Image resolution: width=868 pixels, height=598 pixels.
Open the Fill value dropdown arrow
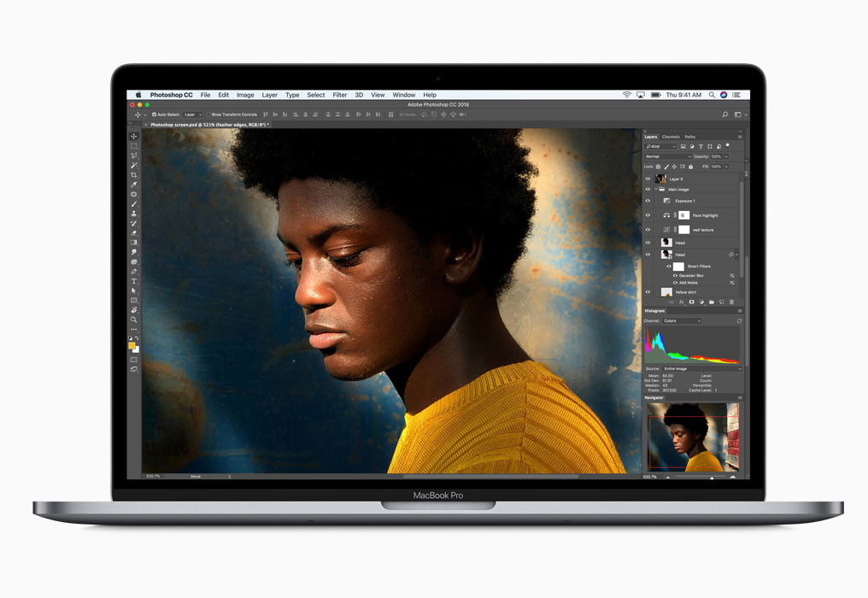(726, 167)
